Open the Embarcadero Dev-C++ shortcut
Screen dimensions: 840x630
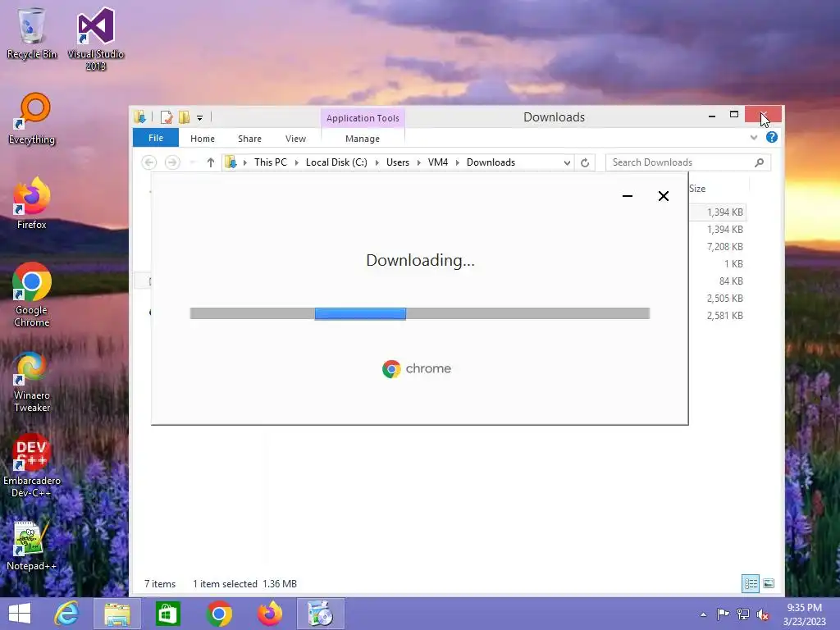point(32,466)
